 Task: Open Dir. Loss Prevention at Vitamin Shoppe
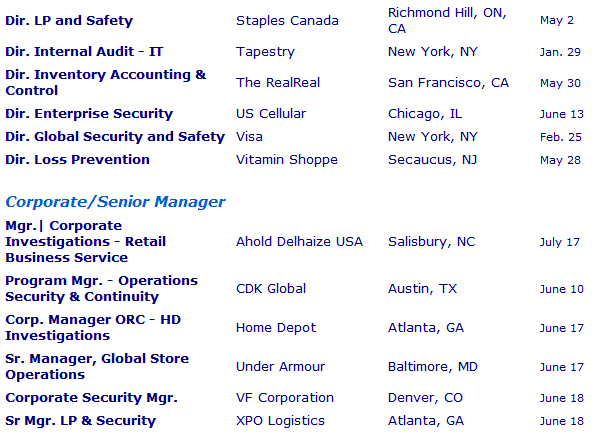click(77, 160)
